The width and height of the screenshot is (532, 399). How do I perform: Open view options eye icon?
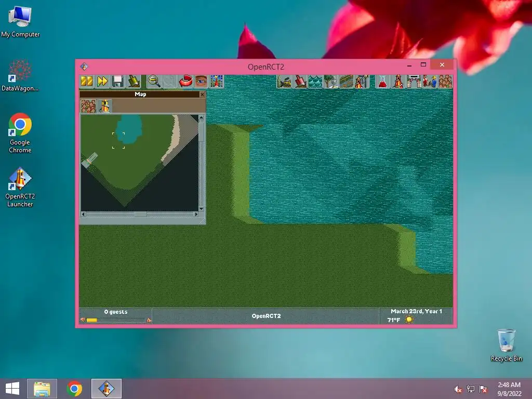click(201, 82)
